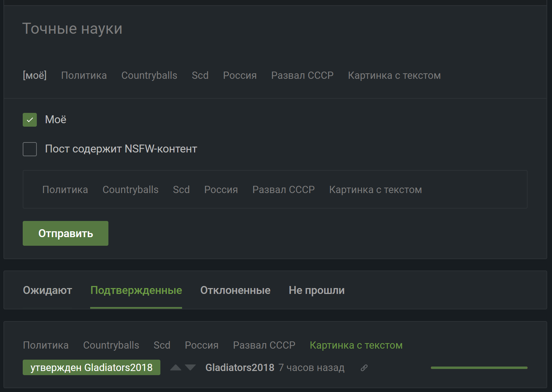Copy the post link icon
The width and height of the screenshot is (552, 392).
(364, 368)
